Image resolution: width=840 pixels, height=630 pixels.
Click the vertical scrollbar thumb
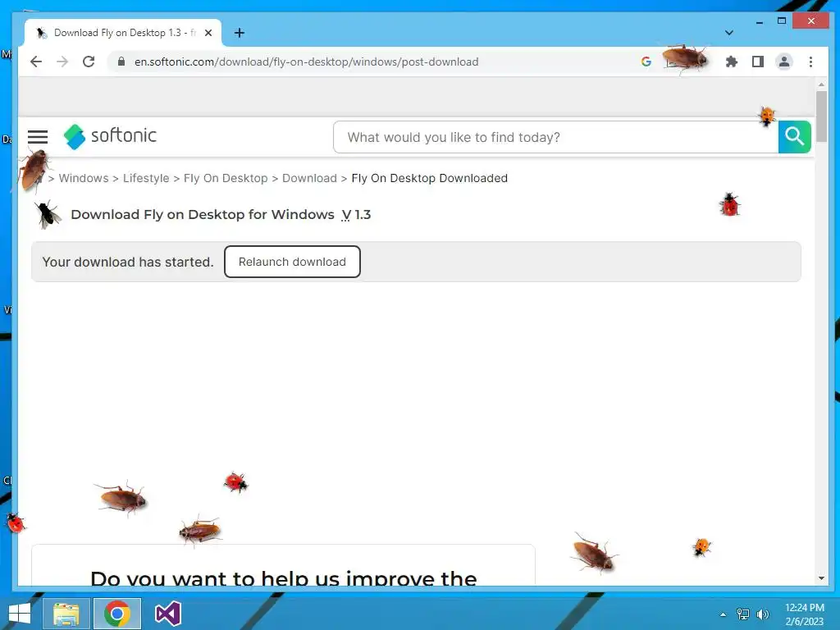point(821,116)
